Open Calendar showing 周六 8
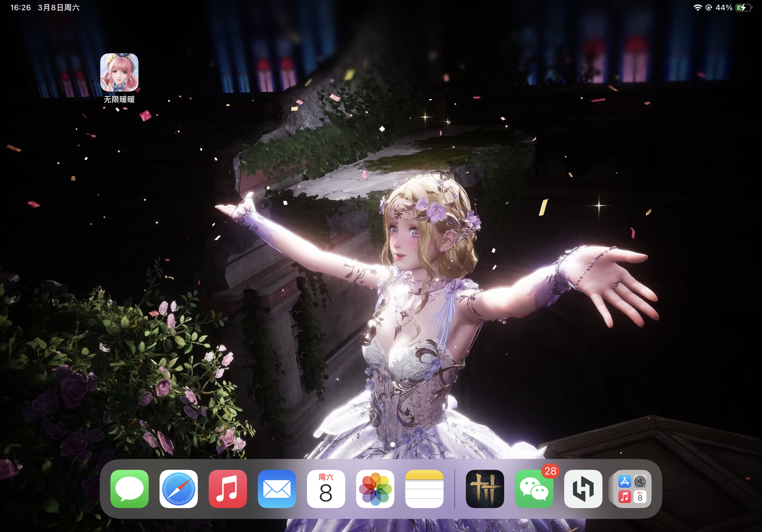762x532 pixels. click(x=326, y=489)
